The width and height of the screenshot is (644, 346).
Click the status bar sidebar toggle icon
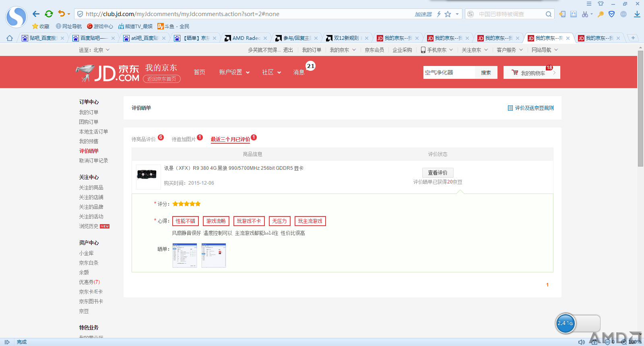pyautogui.click(x=7, y=342)
